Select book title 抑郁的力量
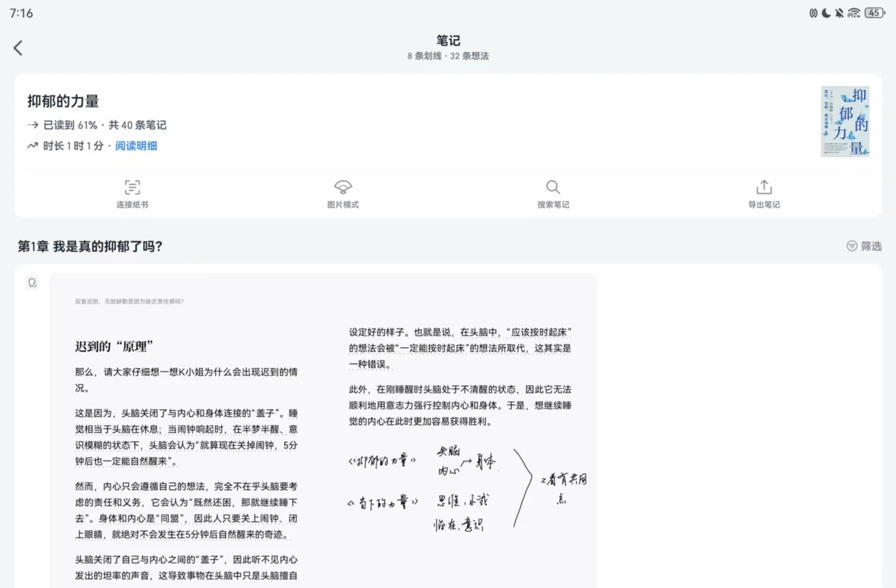The image size is (896, 588). tap(63, 101)
